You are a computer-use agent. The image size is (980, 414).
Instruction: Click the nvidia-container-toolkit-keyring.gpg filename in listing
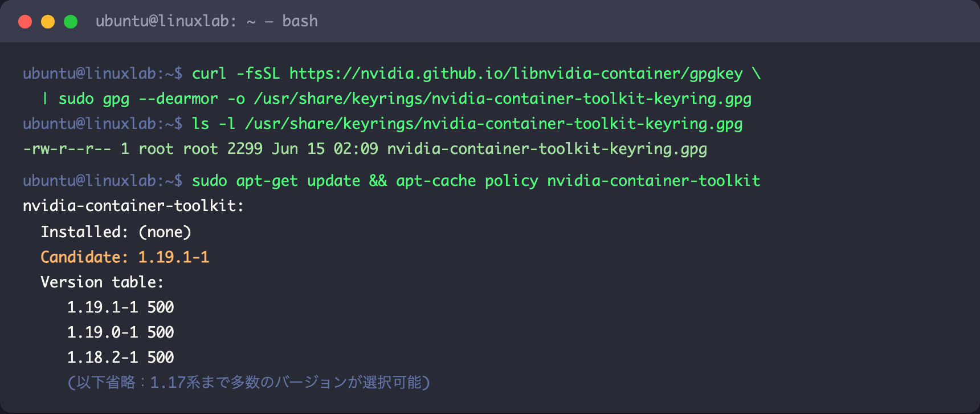pyautogui.click(x=547, y=149)
